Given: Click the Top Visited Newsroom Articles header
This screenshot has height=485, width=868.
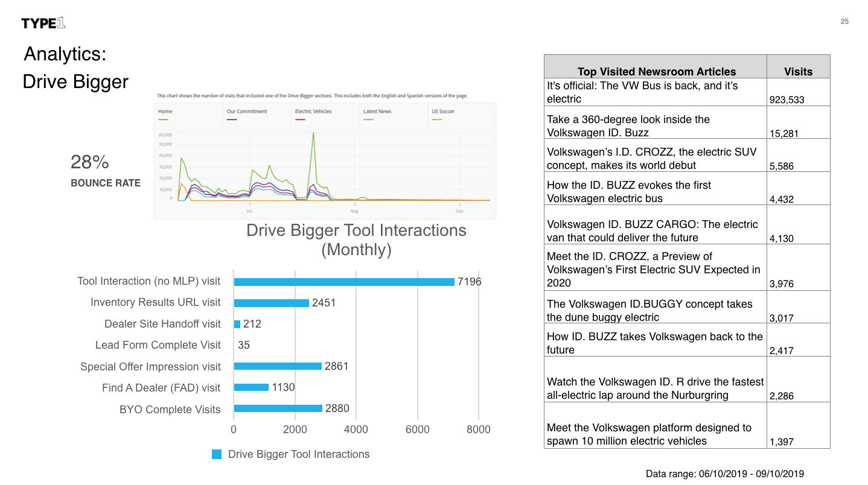Looking at the screenshot, I should (657, 71).
